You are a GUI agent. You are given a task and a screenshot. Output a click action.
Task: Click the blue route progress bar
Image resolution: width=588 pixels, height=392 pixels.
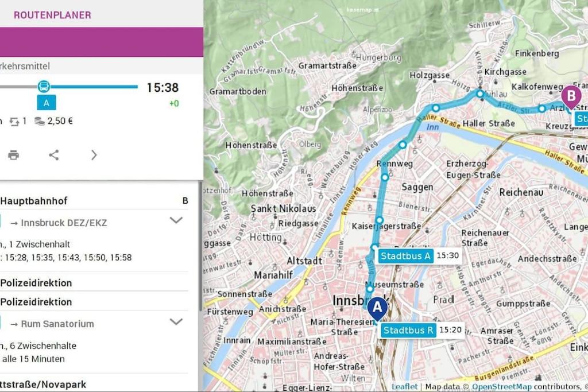(x=94, y=87)
